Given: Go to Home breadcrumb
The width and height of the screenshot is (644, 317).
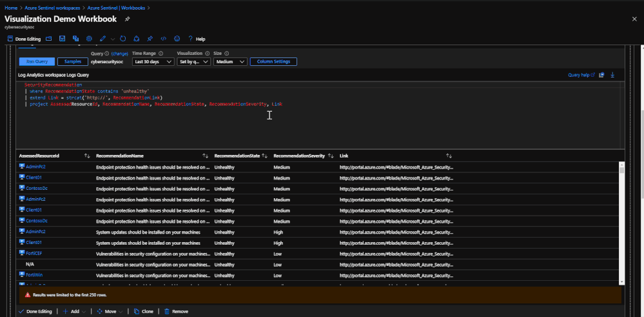Looking at the screenshot, I should tap(11, 7).
